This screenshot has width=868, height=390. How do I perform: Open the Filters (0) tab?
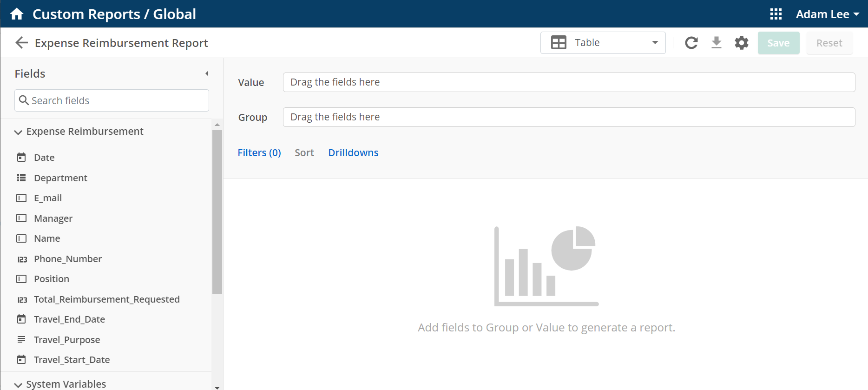[259, 152]
